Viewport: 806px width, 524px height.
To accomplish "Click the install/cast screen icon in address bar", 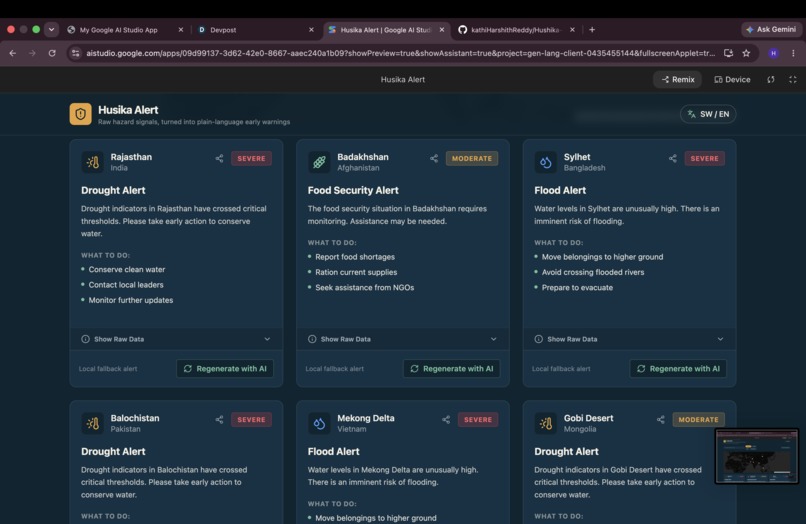I will pos(728,53).
